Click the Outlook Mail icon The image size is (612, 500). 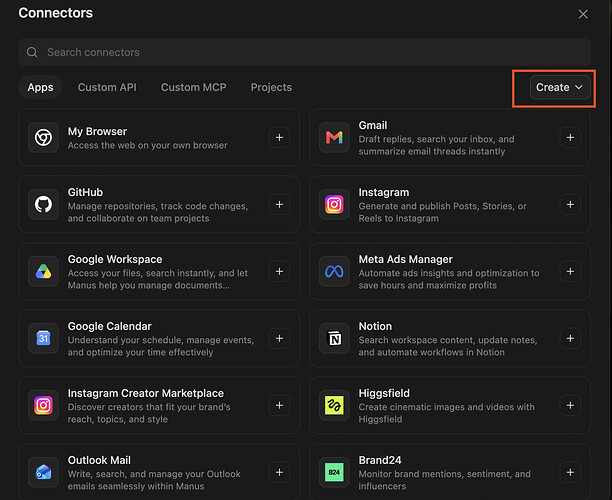[x=43, y=472]
